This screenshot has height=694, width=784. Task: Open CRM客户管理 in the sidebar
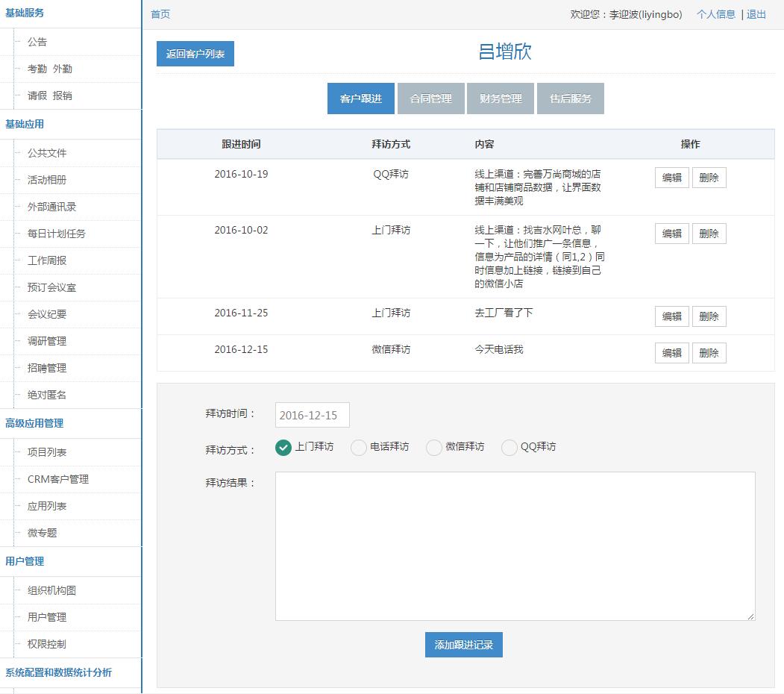(x=58, y=479)
